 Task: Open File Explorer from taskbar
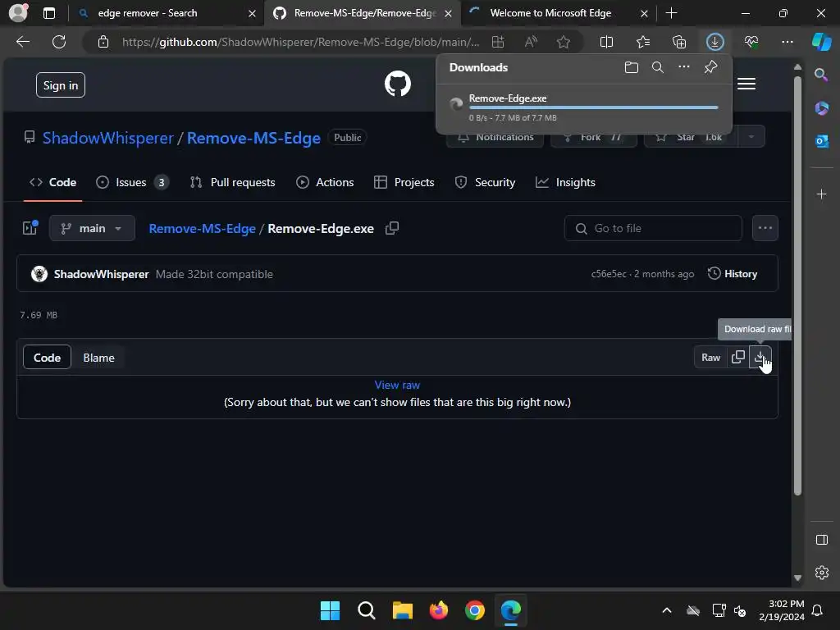pyautogui.click(x=402, y=610)
